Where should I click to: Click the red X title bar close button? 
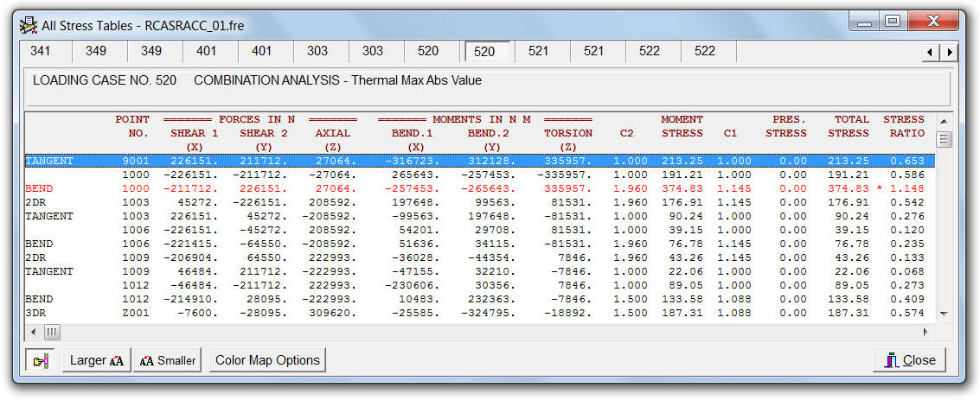933,22
